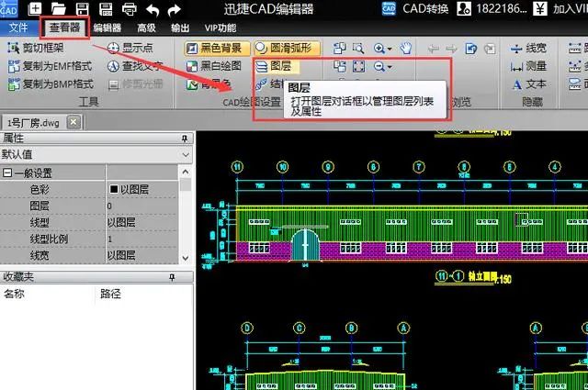Click the first icon left of zoom window

tap(339, 48)
